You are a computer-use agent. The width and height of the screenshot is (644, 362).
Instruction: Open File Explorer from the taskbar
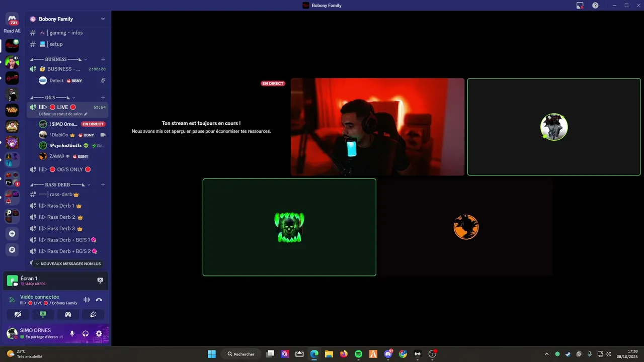tap(329, 354)
